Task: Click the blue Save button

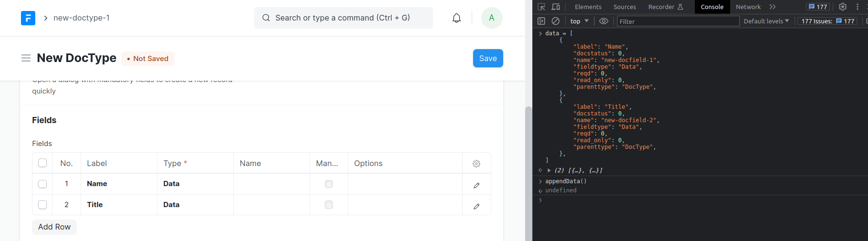Action: pyautogui.click(x=487, y=58)
